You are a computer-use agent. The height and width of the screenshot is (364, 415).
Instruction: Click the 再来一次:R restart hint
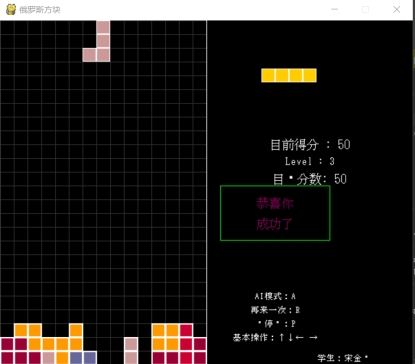tap(275, 310)
